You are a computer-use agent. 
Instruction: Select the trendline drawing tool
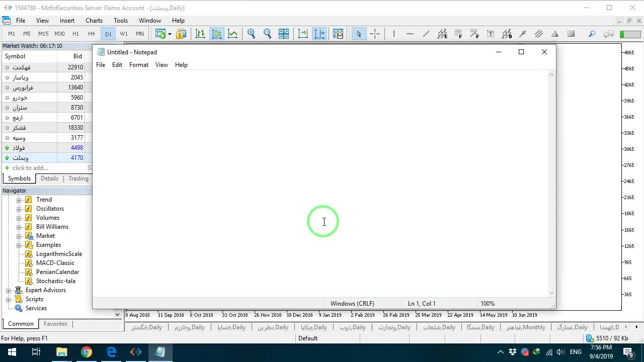(426, 34)
